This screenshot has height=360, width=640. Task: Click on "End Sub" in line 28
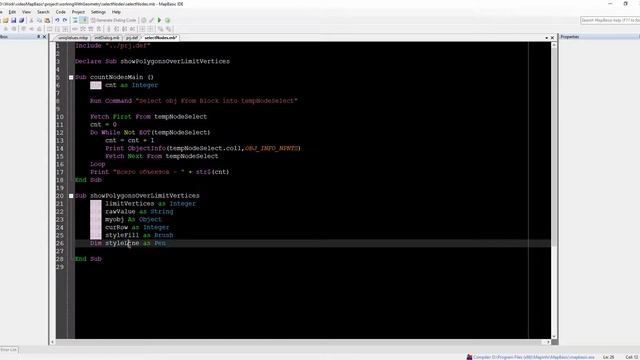click(88, 259)
